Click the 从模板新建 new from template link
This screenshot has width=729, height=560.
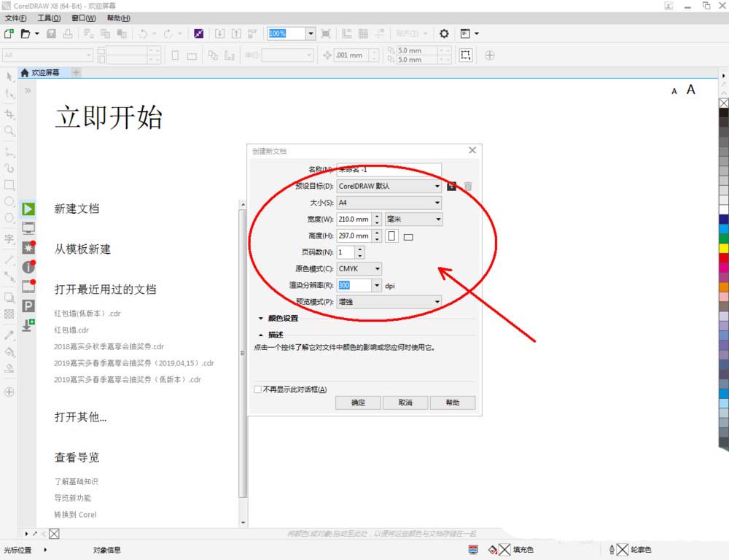pos(83,249)
